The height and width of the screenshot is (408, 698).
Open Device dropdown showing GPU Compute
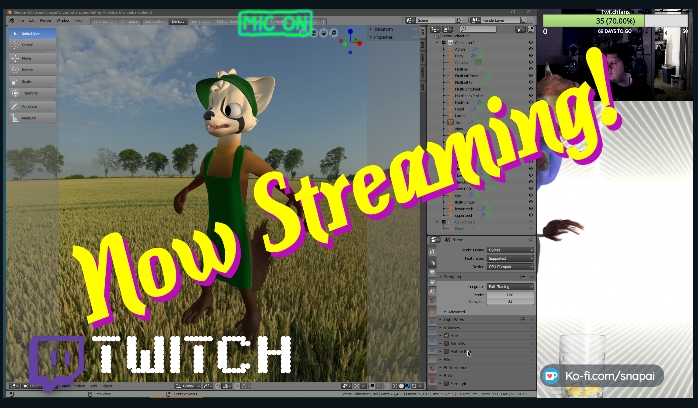(x=510, y=267)
